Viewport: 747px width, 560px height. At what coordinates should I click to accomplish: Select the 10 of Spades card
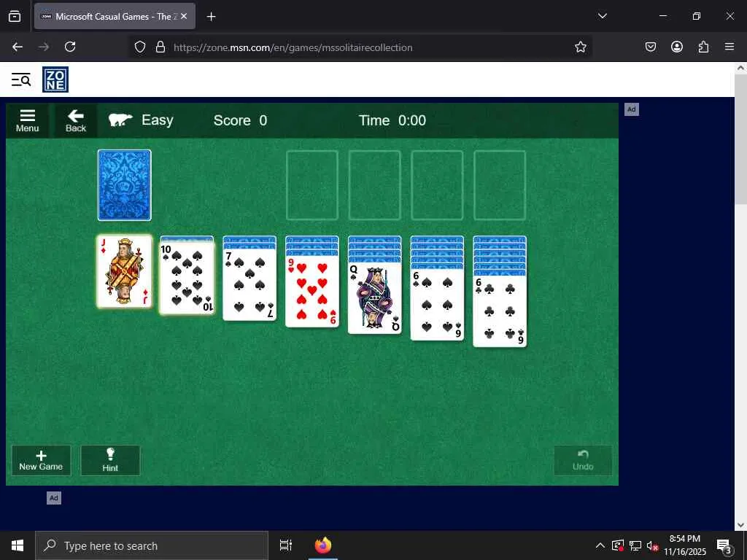tap(187, 278)
